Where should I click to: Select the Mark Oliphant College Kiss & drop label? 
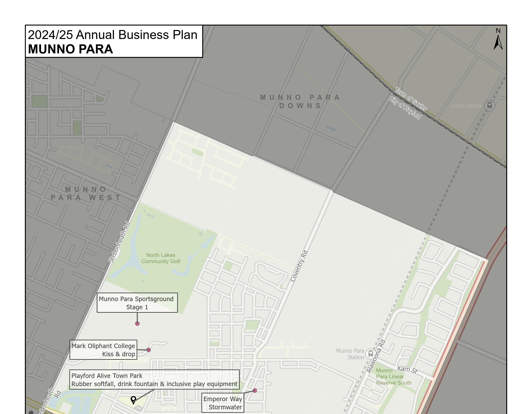[x=103, y=350]
